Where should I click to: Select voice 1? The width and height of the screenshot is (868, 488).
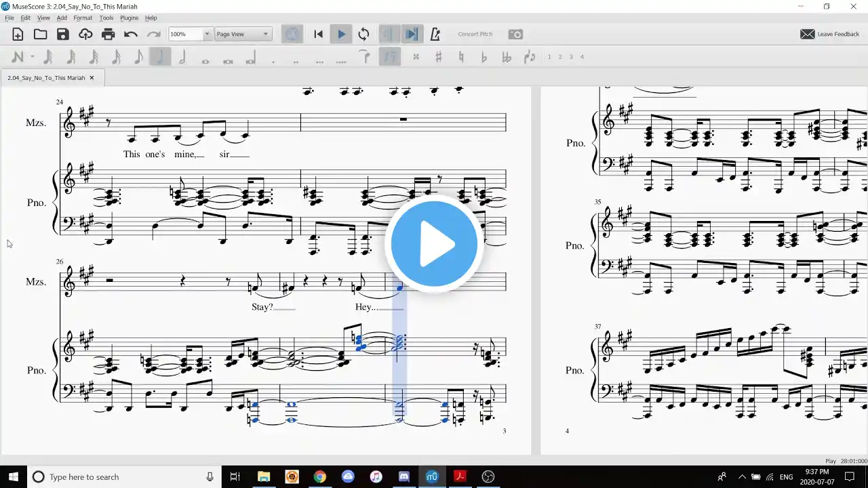[x=549, y=57]
